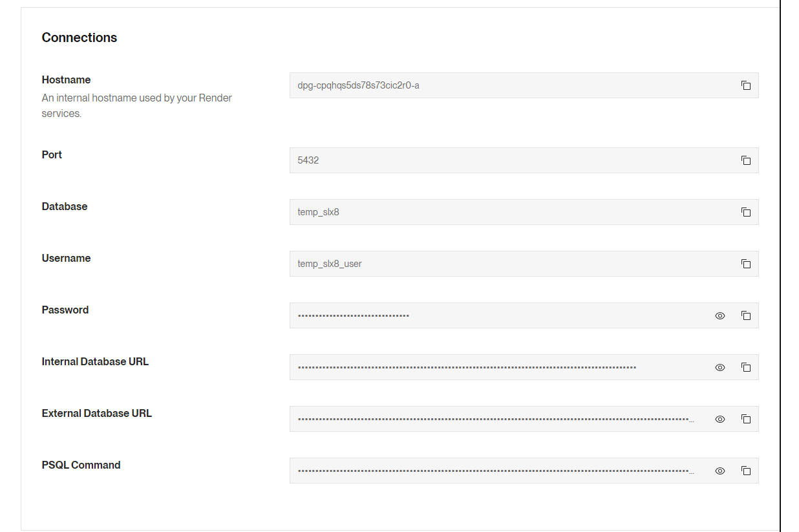Copy the External Database URL
The image size is (799, 532).
pos(746,419)
